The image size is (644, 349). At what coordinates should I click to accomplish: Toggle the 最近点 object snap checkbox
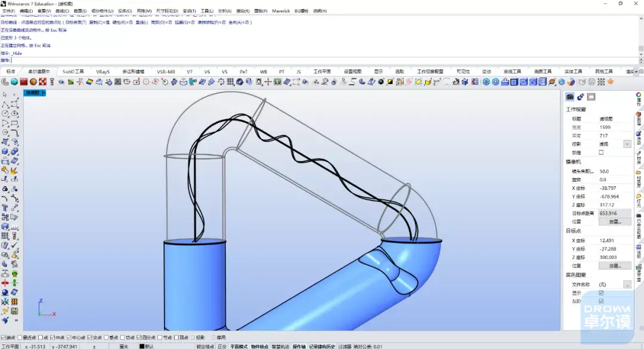point(20,338)
